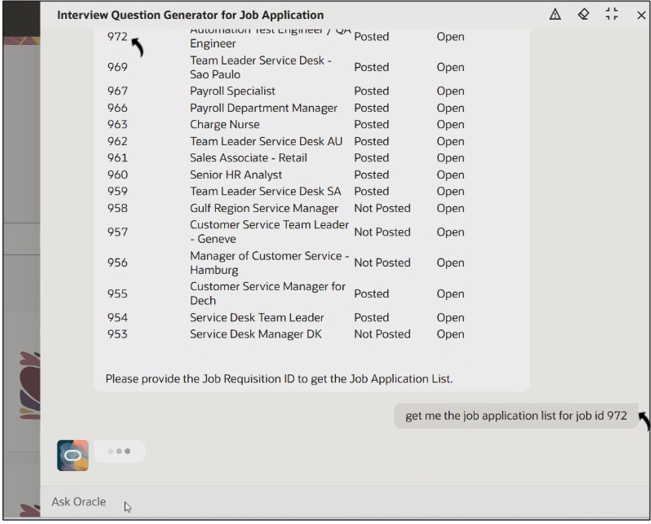Click the eraser clear chat icon
This screenshot has height=524, width=651.
tap(584, 15)
